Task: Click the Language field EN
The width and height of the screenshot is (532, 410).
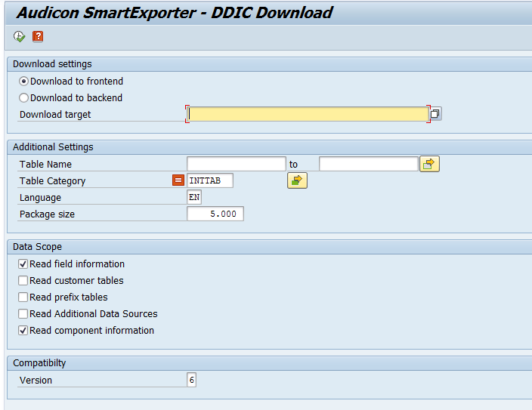Action: pos(194,197)
